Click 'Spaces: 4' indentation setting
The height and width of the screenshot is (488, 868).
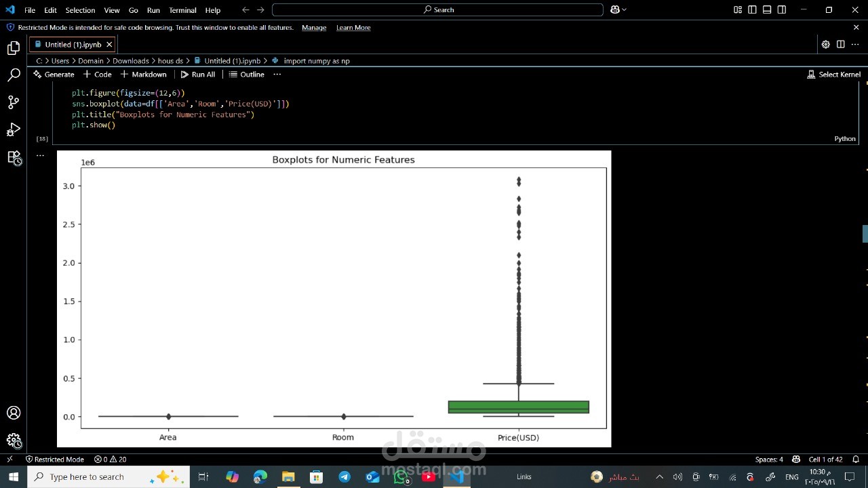(x=769, y=460)
